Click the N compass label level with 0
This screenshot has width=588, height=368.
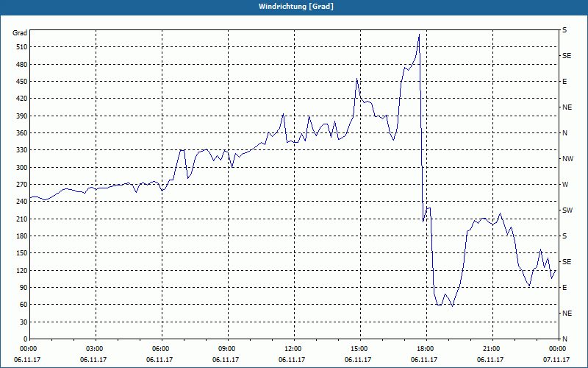564,339
